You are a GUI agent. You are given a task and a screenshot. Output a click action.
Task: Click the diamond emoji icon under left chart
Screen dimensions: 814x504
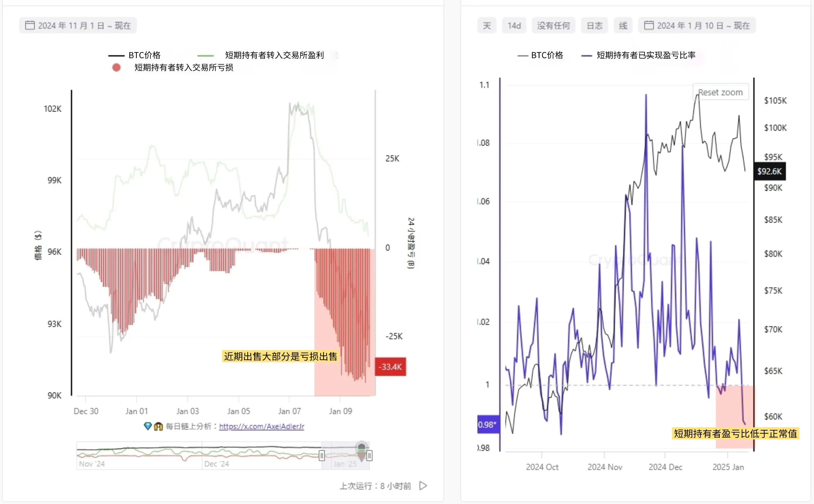click(x=147, y=426)
